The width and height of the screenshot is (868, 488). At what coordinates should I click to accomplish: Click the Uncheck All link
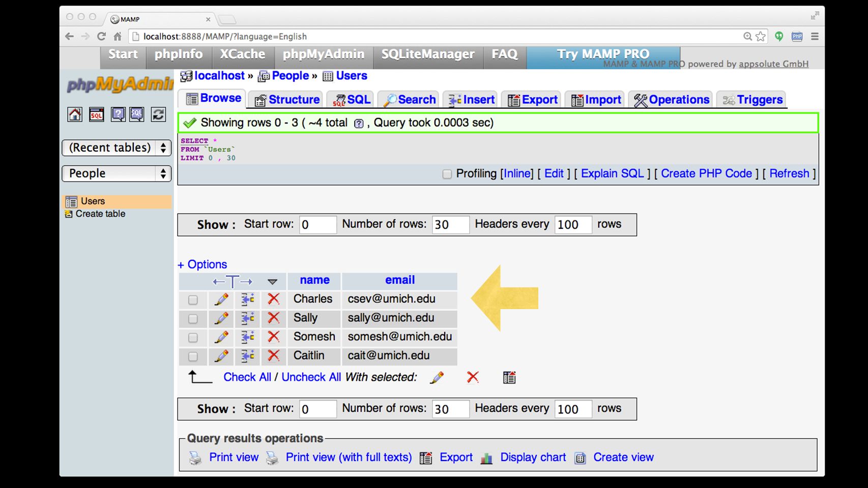[x=311, y=377]
